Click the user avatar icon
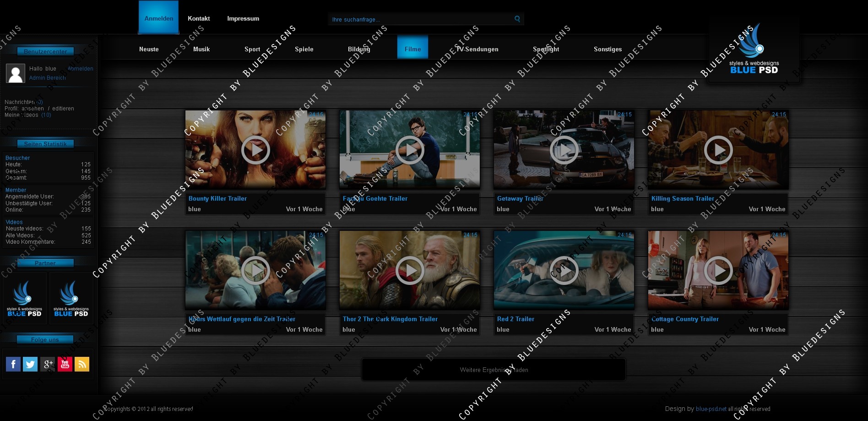The height and width of the screenshot is (421, 868). point(15,73)
